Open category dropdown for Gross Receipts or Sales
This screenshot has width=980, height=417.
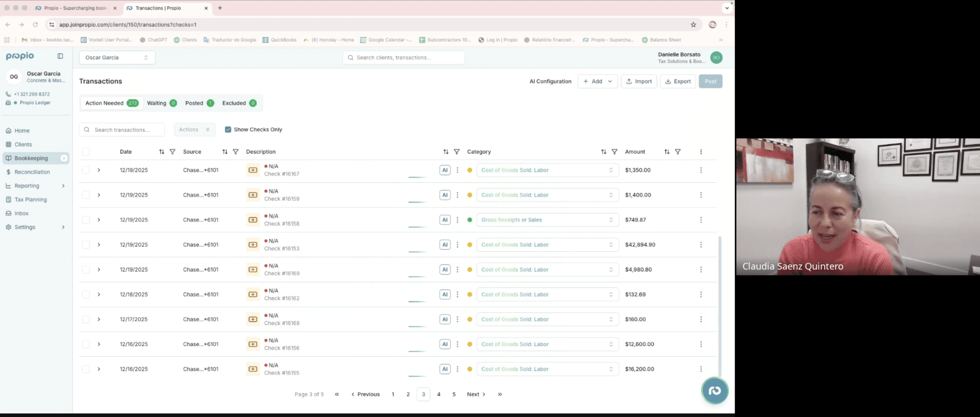(547, 220)
